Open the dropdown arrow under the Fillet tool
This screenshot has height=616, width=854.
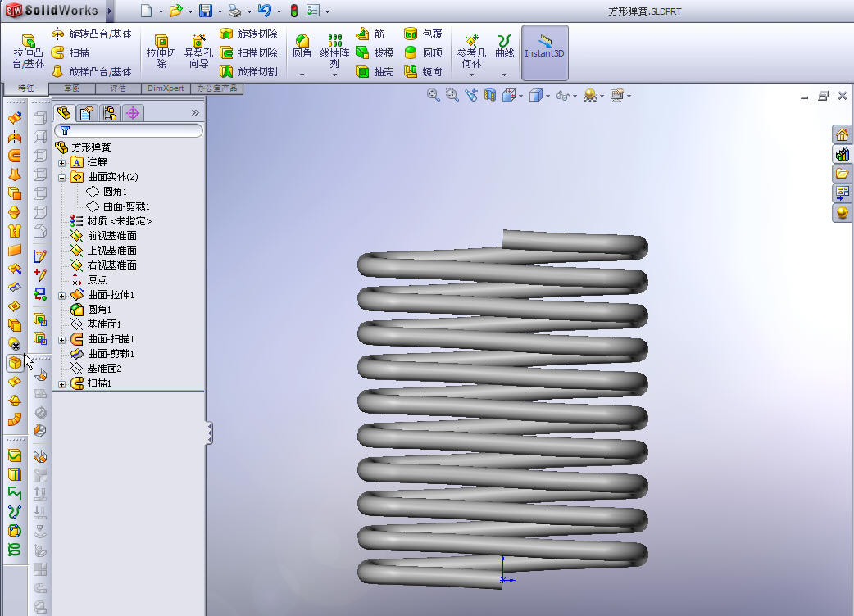click(x=302, y=75)
